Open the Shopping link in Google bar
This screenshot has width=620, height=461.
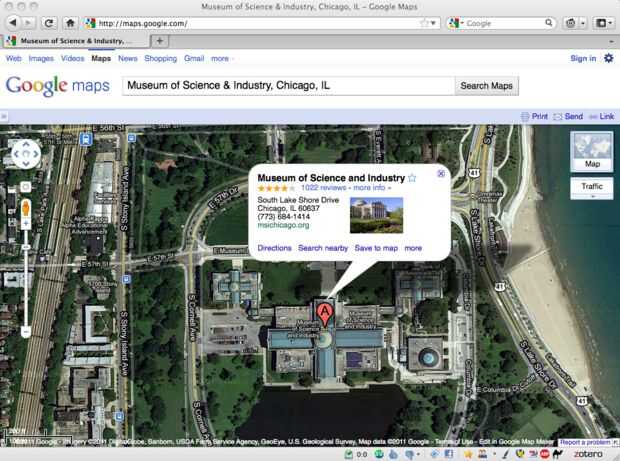161,59
